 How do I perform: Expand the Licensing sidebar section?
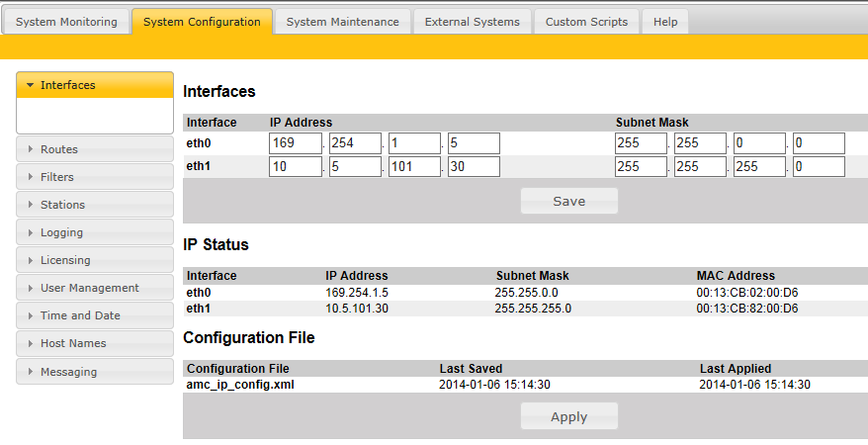pos(95,260)
